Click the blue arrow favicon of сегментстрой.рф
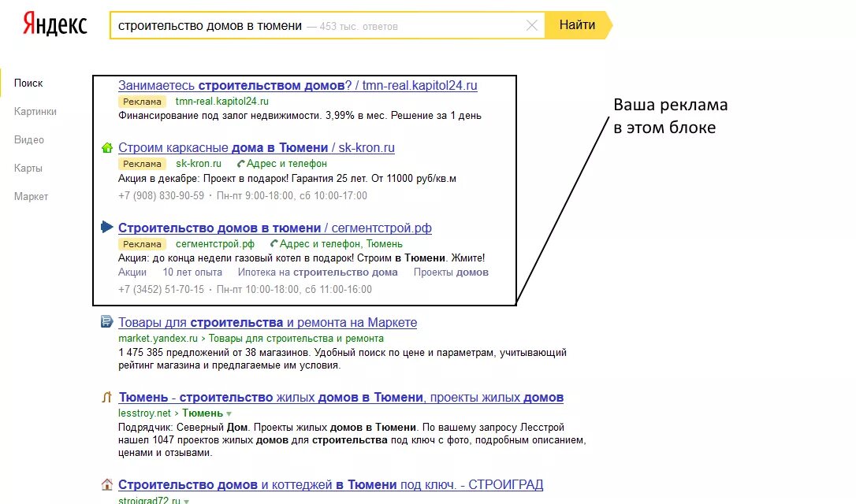The image size is (856, 504). click(x=107, y=227)
